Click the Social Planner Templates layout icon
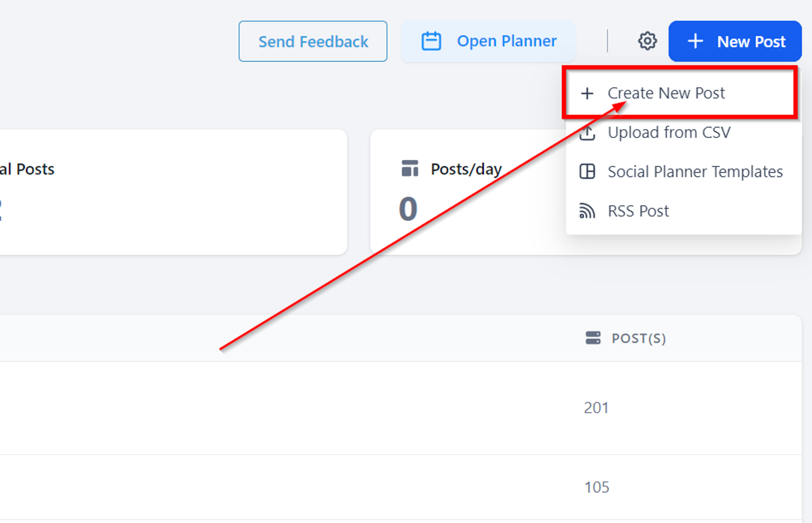812x523 pixels. 587,172
